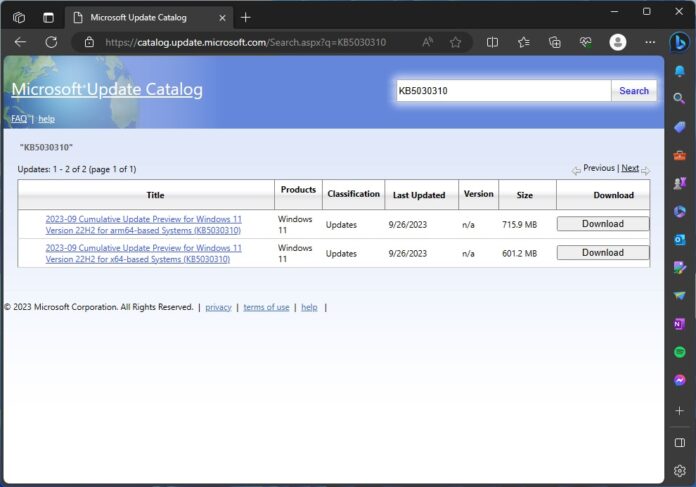This screenshot has height=487, width=696.
Task: Add page to favorites using the star icon
Action: pos(455,42)
